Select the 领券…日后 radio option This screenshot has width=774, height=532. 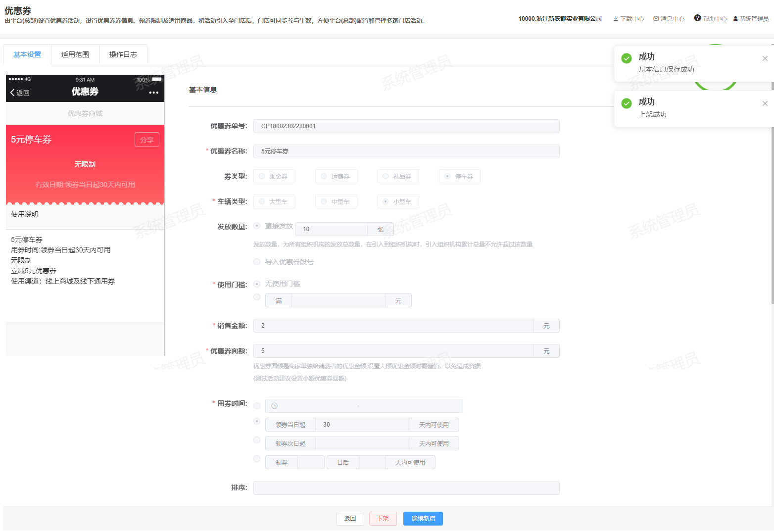pyautogui.click(x=257, y=459)
